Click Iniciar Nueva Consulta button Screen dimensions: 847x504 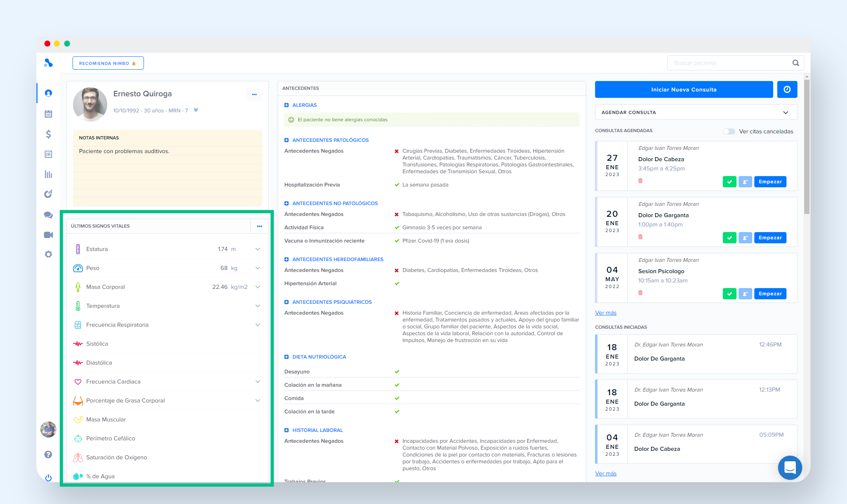pyautogui.click(x=684, y=89)
